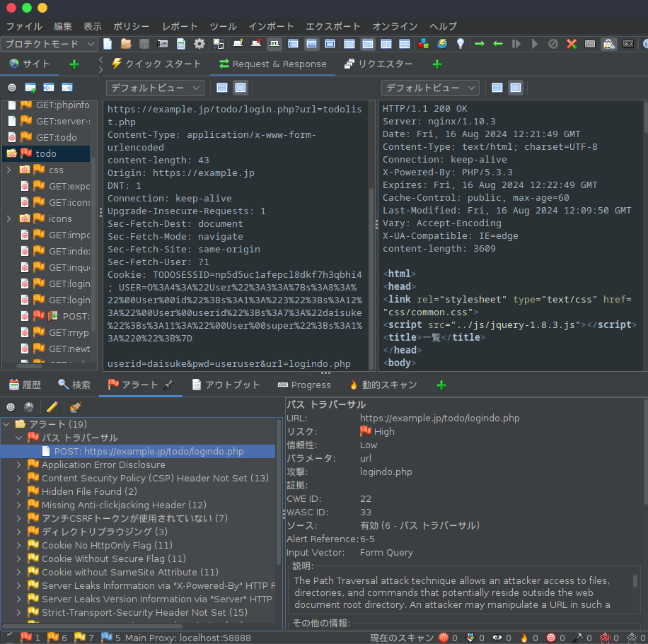Viewport: 648px width, 644px height.
Task: Click the Continue play icon in toolbar
Action: click(534, 44)
